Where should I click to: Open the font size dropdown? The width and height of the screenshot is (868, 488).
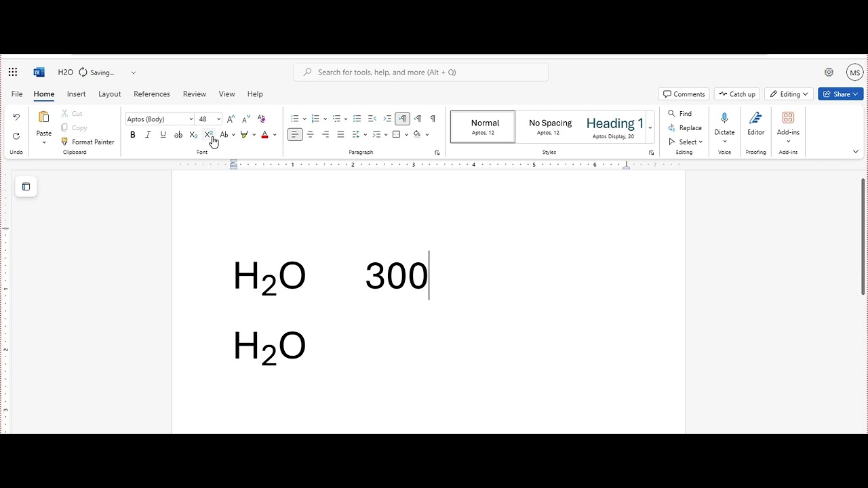(218, 119)
